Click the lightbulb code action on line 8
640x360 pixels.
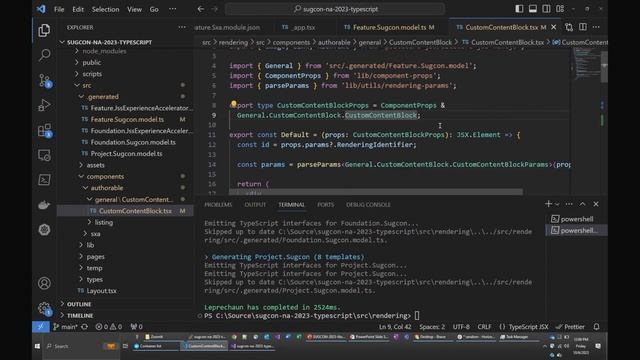233,104
